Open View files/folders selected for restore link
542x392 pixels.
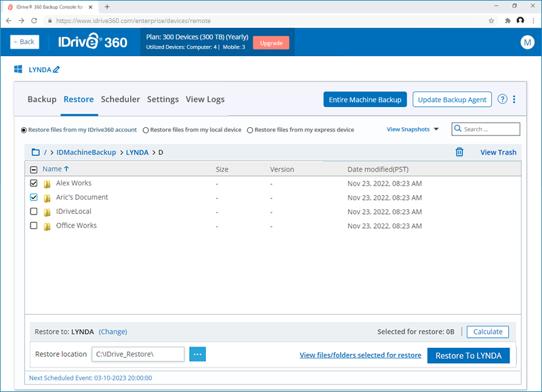click(x=360, y=355)
